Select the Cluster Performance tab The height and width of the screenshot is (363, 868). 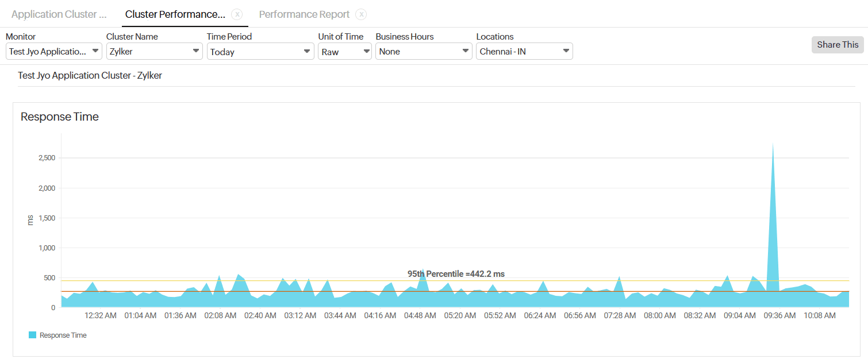coord(175,14)
